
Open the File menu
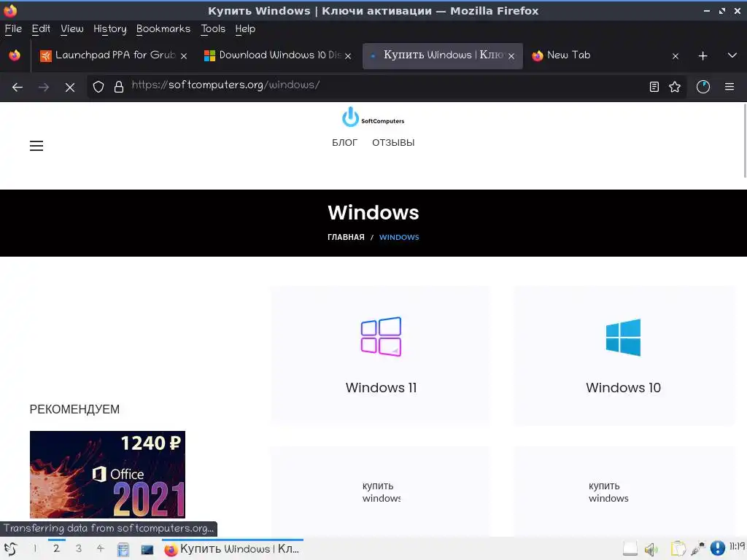[13, 29]
